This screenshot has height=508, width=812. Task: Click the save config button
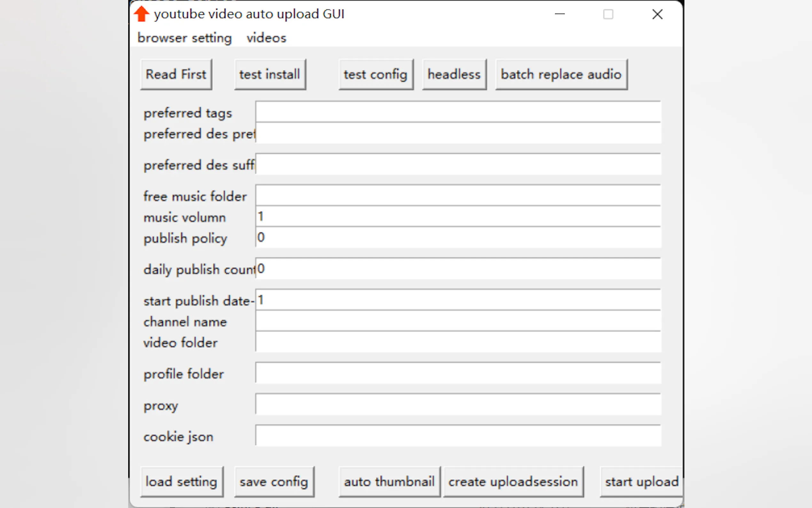274,481
